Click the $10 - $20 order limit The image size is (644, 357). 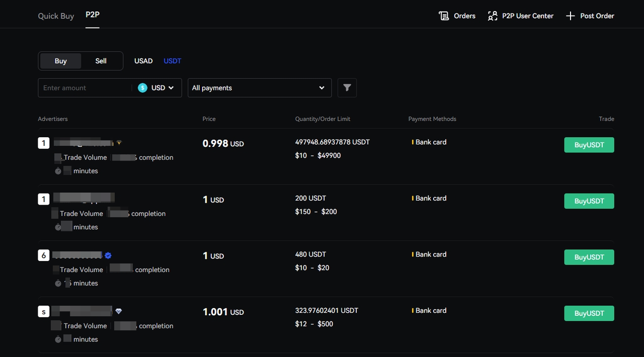coord(312,268)
